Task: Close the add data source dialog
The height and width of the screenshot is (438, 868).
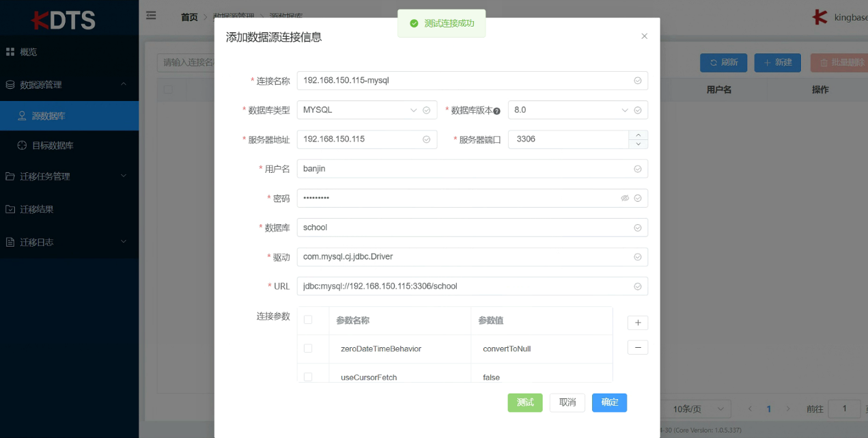Action: (644, 36)
